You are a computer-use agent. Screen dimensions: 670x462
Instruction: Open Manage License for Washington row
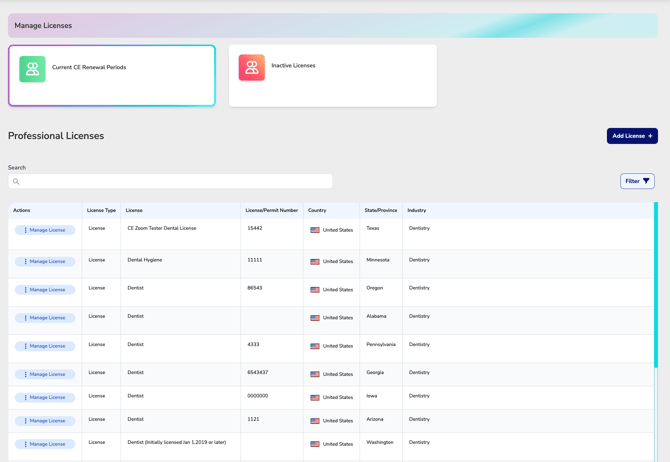point(45,444)
